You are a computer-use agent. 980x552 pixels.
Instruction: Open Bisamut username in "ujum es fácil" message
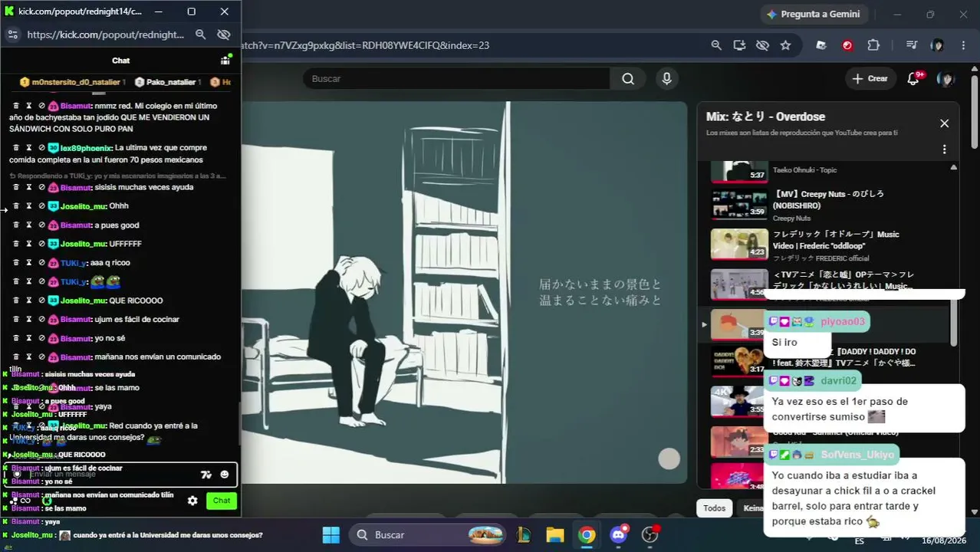pos(76,320)
